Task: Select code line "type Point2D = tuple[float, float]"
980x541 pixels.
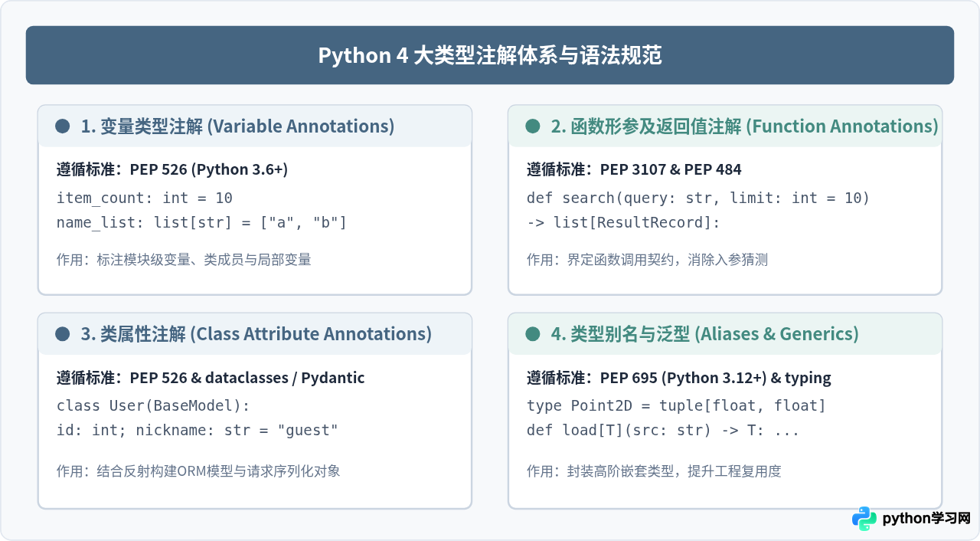Action: 677,406
